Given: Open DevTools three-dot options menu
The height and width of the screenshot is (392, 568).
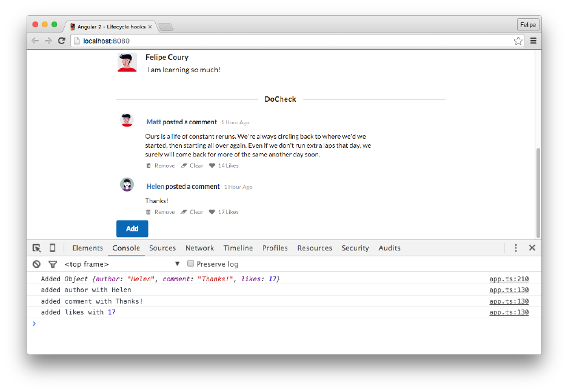Looking at the screenshot, I should point(516,248).
